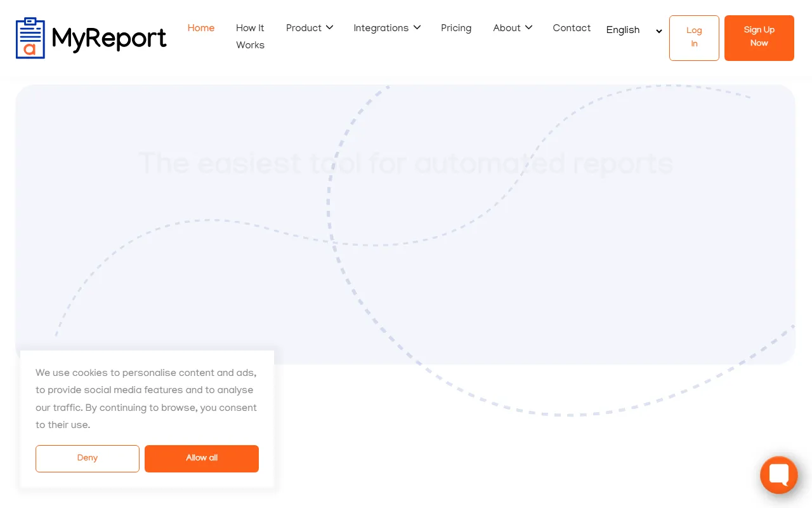Select Home in the navigation bar
Screen dimensions: 812x508
point(201,28)
